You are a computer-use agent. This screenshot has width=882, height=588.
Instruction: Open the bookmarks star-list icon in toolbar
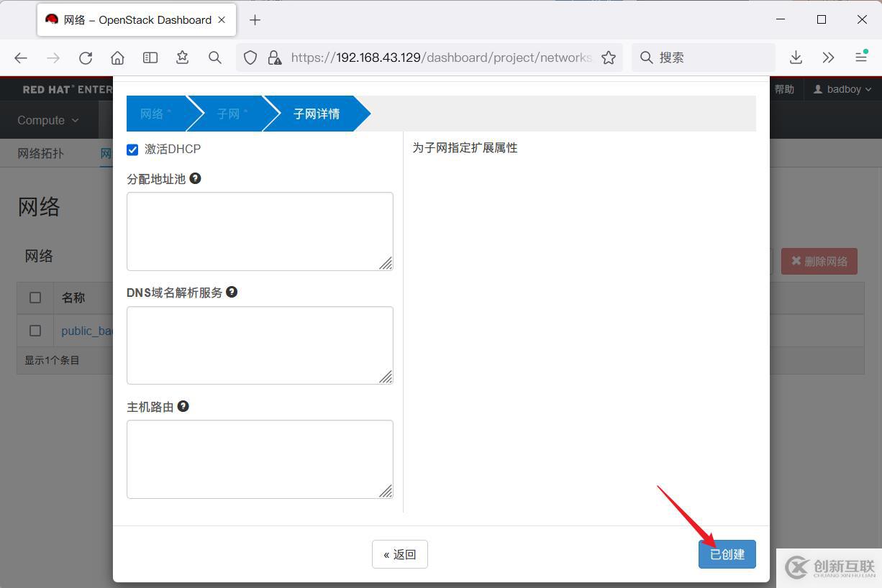[183, 58]
